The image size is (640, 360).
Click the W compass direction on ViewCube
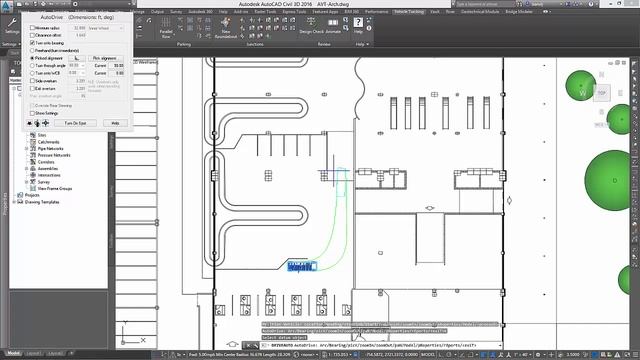582,93
